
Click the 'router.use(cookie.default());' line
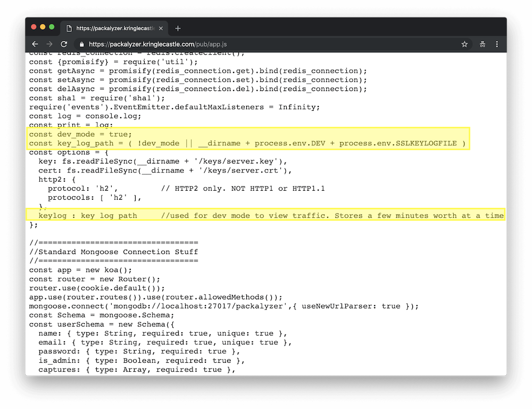tap(97, 288)
